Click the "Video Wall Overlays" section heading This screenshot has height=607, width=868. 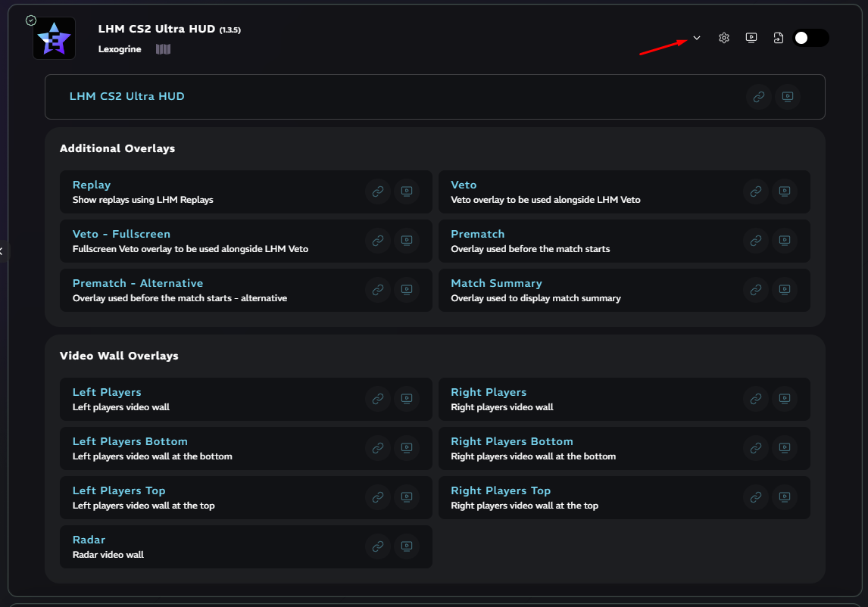tap(119, 356)
